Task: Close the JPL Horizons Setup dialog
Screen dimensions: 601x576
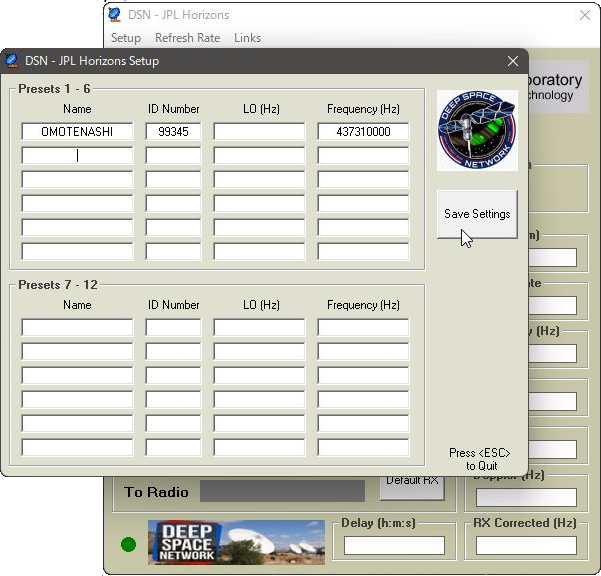Action: [513, 61]
